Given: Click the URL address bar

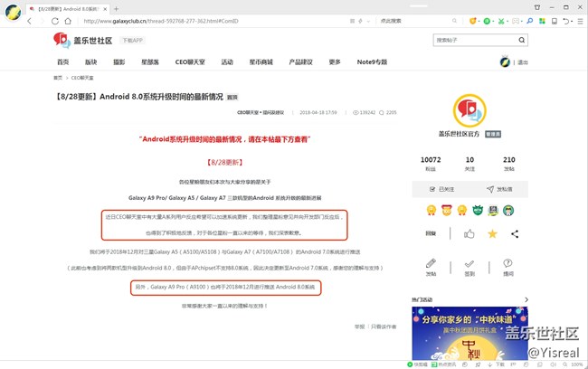Looking at the screenshot, I should pyautogui.click(x=213, y=21).
